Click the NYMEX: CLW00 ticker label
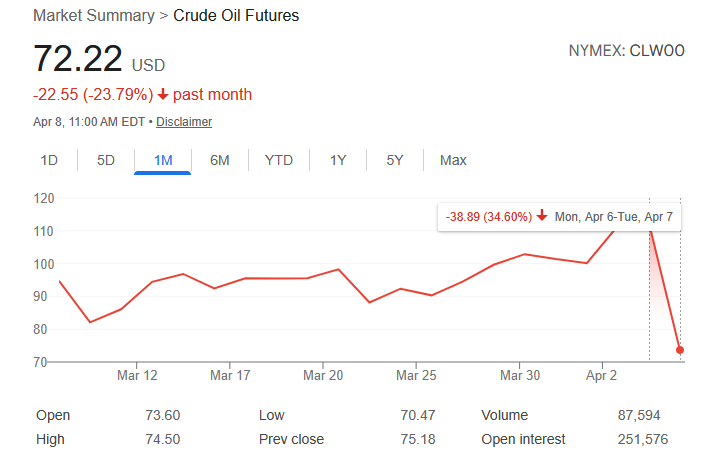 [626, 51]
